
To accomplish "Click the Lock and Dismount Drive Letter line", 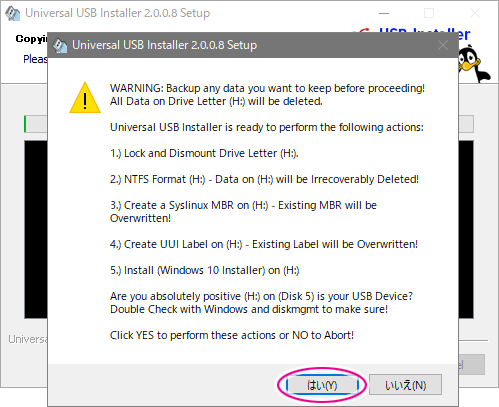I will pyautogui.click(x=204, y=153).
